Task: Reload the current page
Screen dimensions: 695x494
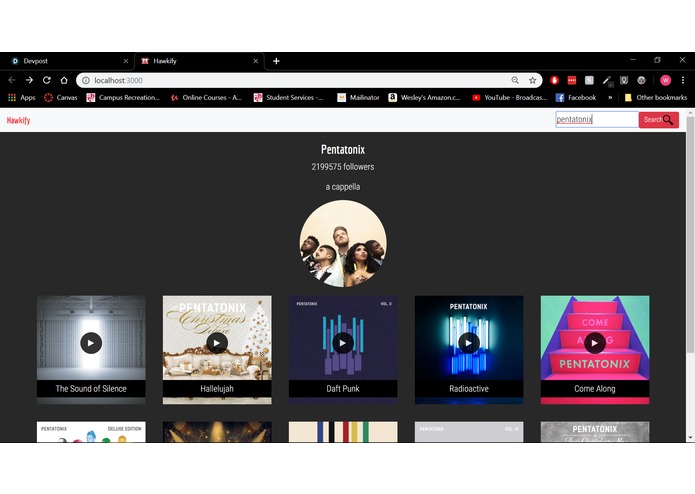Action: (47, 80)
